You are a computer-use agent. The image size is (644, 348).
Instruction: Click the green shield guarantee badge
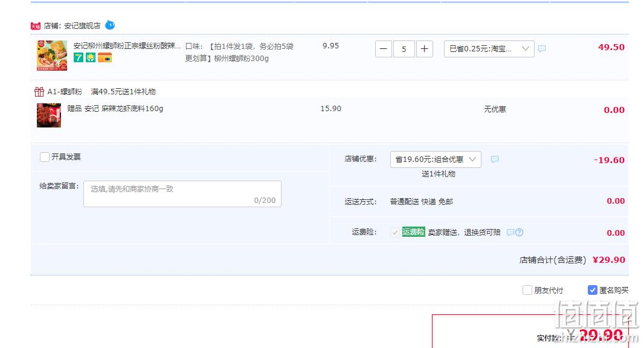(91, 57)
